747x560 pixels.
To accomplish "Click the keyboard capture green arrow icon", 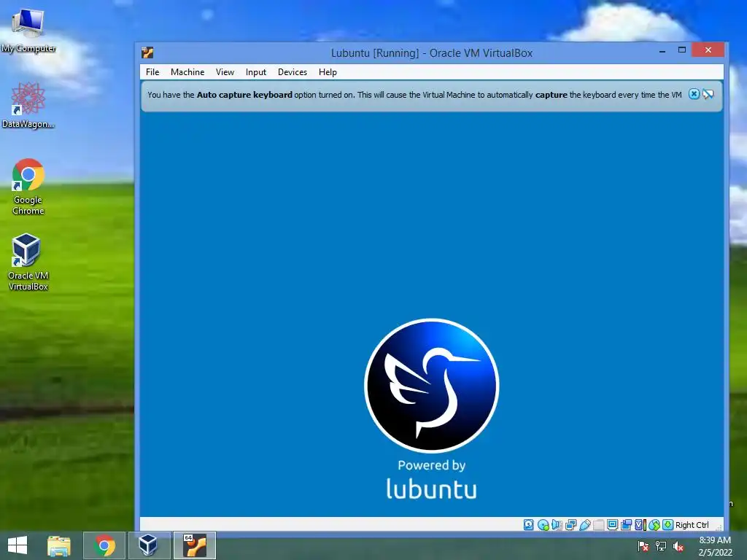I will [x=668, y=525].
